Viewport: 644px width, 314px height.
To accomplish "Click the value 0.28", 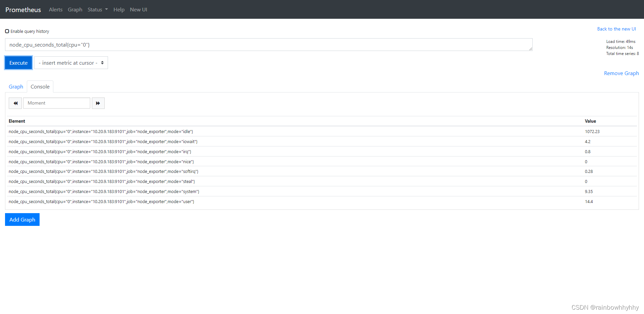I will tap(589, 171).
